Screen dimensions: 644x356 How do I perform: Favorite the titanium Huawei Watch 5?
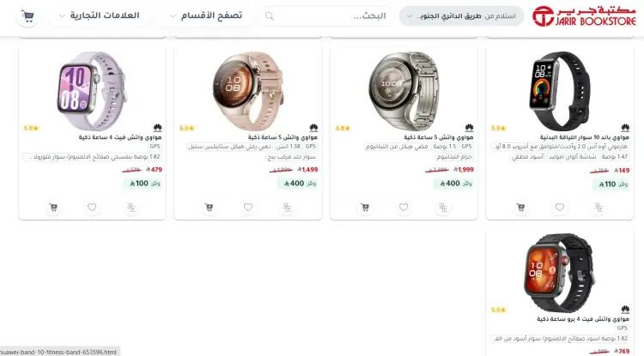pyautogui.click(x=404, y=208)
